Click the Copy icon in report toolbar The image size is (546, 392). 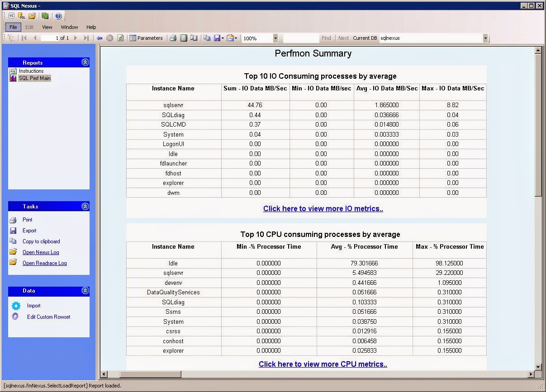coord(207,38)
